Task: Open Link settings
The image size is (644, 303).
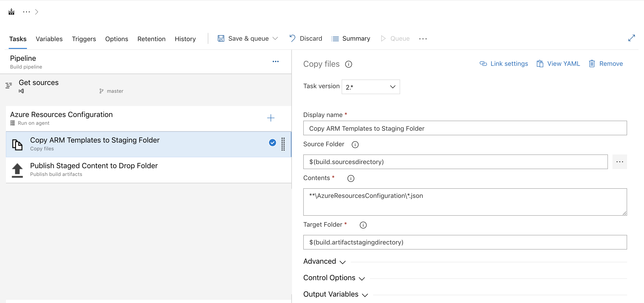Action: pyautogui.click(x=504, y=64)
